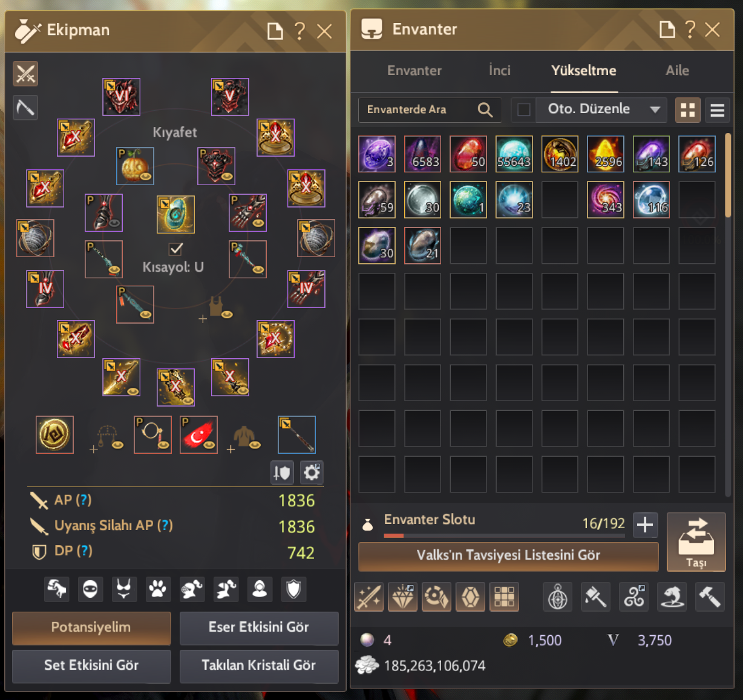Click the hammer repair icon at bottom right
743x700 pixels.
coord(710,598)
